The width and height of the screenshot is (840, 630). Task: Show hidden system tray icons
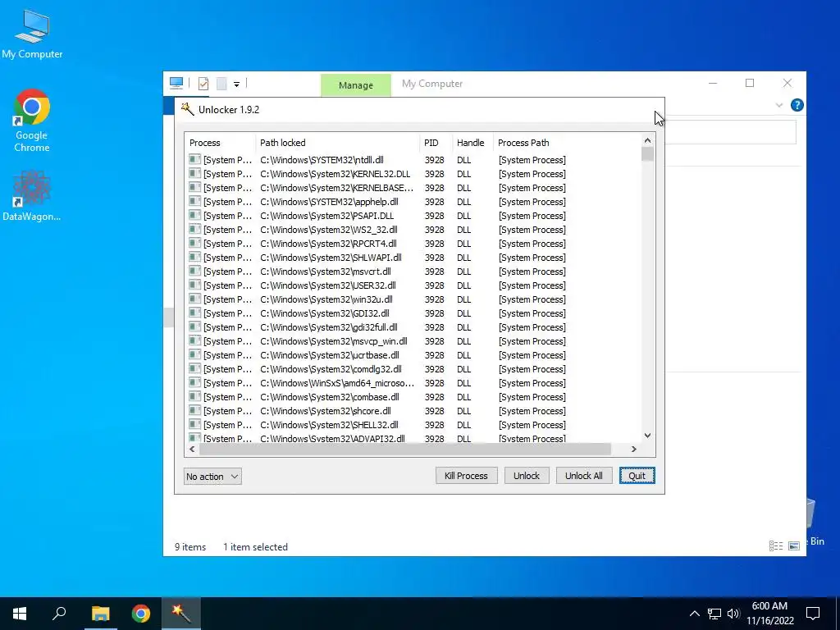coord(694,614)
